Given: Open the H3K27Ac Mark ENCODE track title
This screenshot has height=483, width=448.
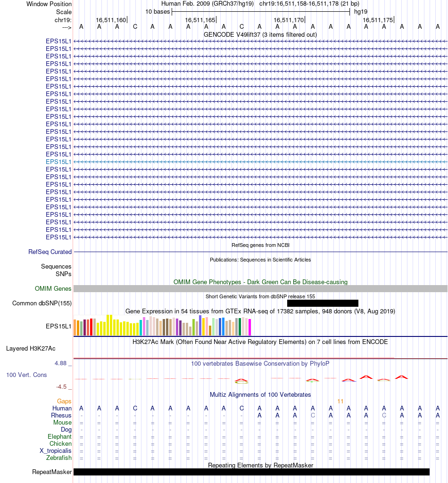Looking at the screenshot, I should 260,342.
